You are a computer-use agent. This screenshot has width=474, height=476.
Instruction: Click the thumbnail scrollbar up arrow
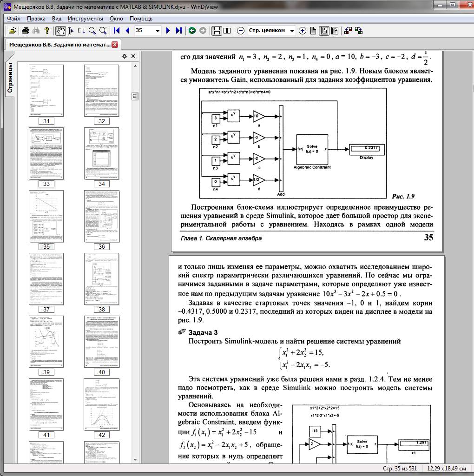coord(135,66)
